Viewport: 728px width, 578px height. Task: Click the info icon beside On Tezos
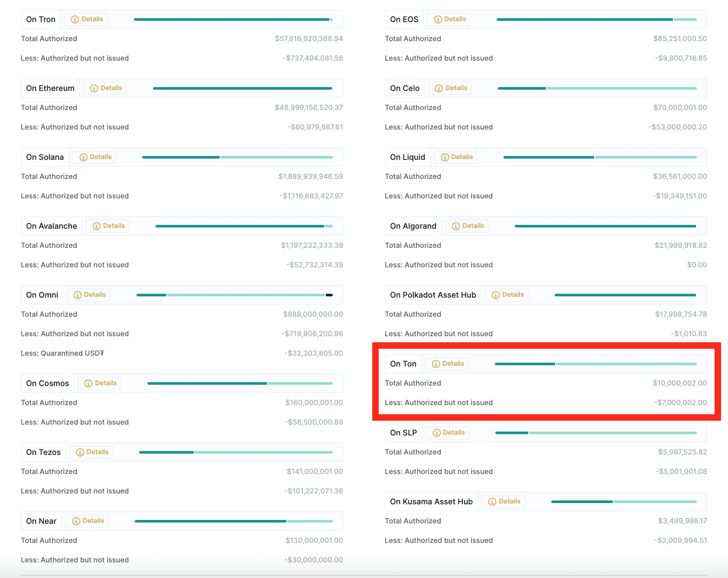point(80,452)
